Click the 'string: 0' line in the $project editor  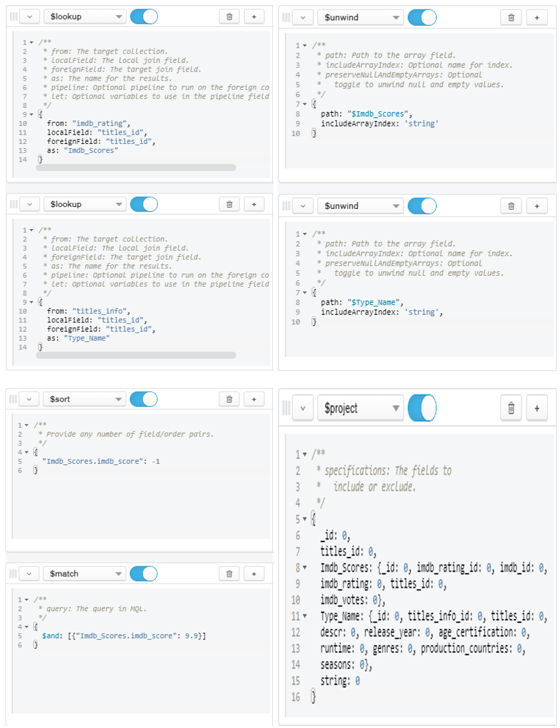(x=340, y=681)
